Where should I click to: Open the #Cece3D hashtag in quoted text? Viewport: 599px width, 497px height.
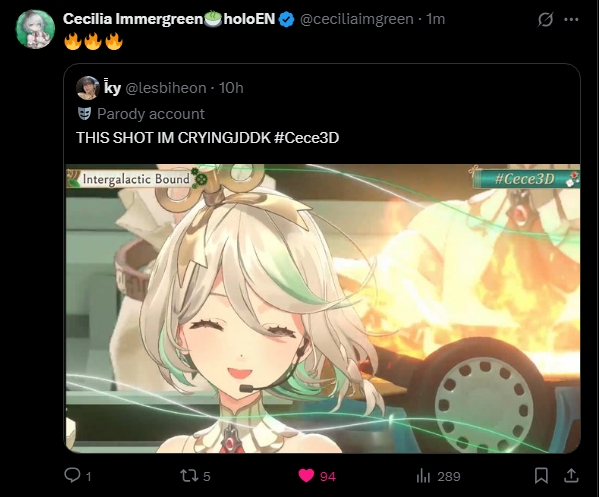tap(306, 138)
